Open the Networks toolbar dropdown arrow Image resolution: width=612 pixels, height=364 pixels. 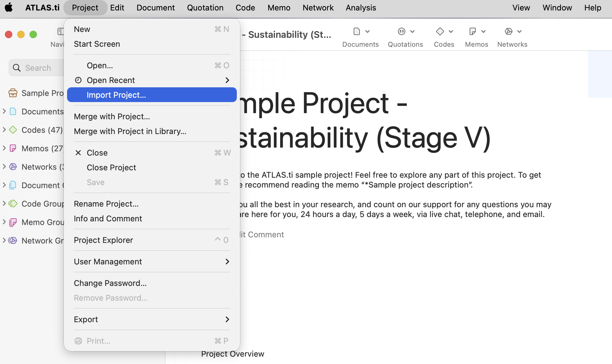(519, 31)
